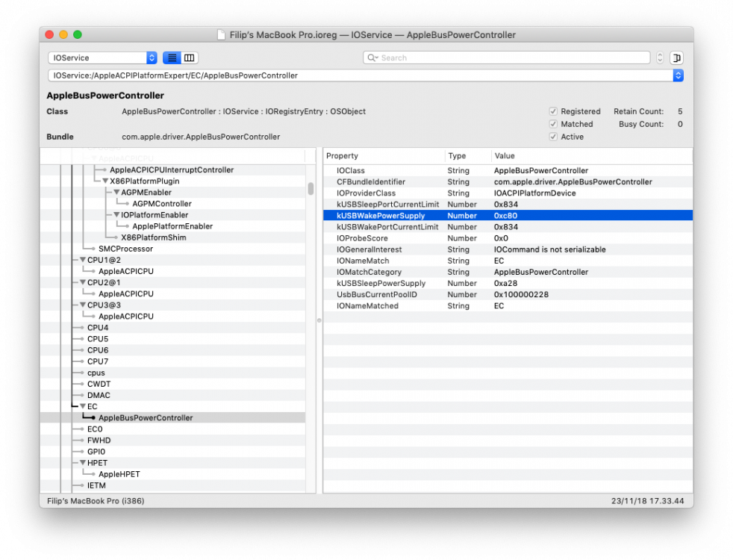This screenshot has width=733, height=560.
Task: Select the CWDT tree item
Action: (99, 384)
